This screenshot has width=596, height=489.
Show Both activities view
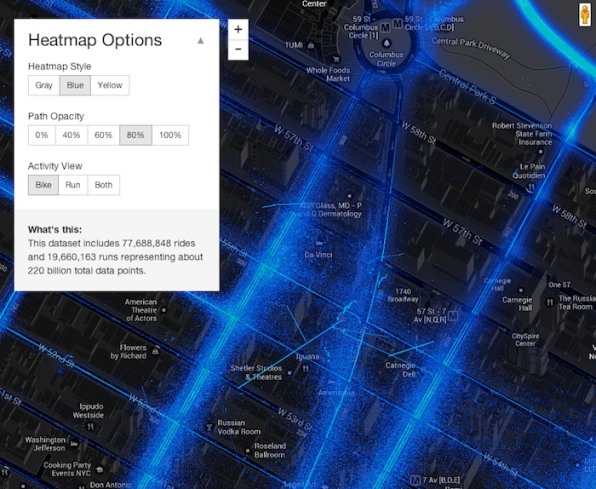[x=103, y=185]
